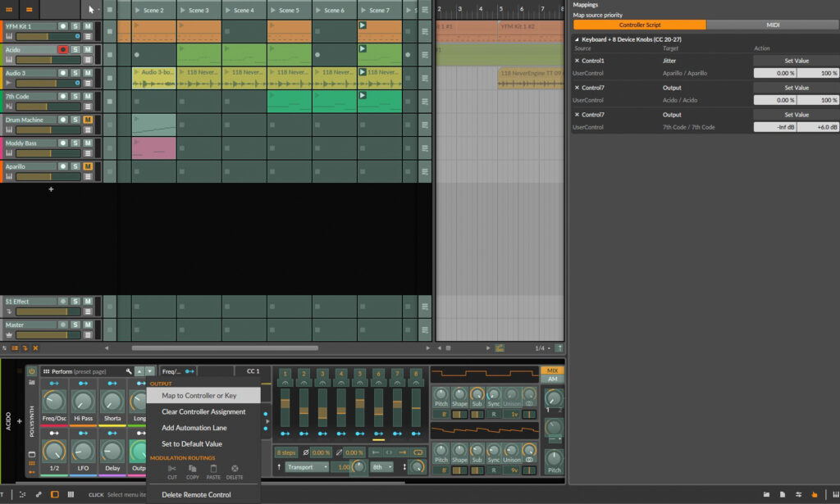Open the pointer tool dropdown

(93, 10)
